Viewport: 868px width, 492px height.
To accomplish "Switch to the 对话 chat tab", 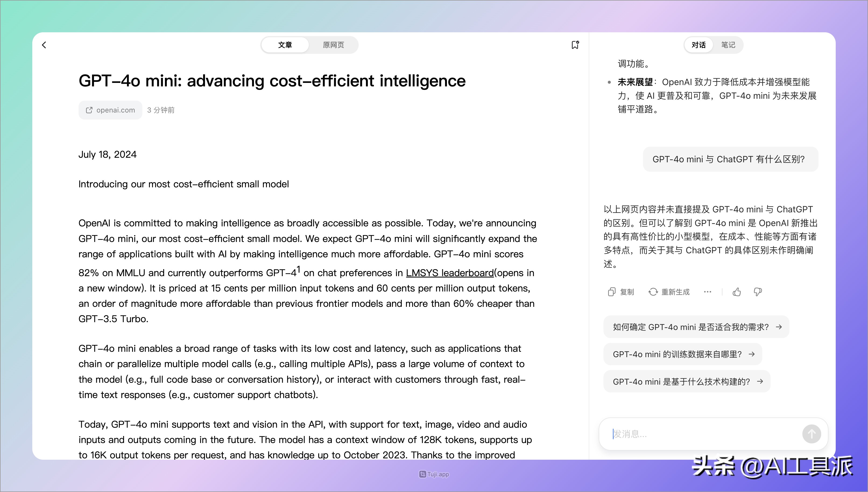I will [x=698, y=45].
